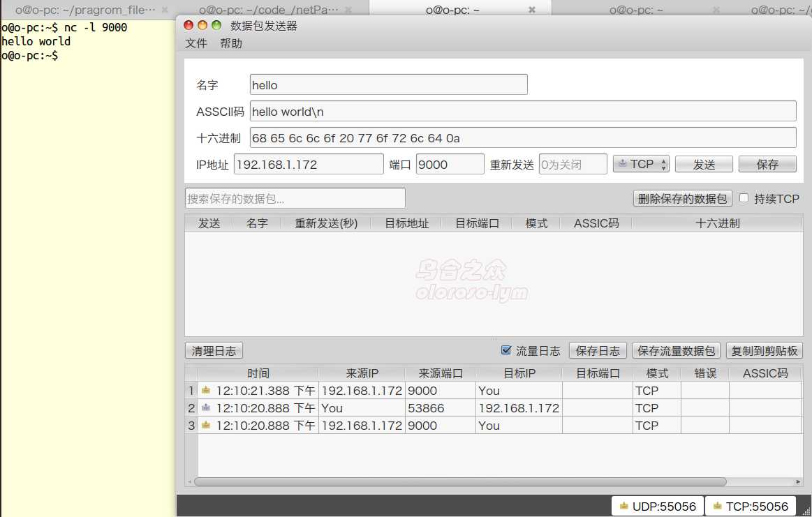Click the 错误 column header
The height and width of the screenshot is (517, 812).
pyautogui.click(x=704, y=373)
